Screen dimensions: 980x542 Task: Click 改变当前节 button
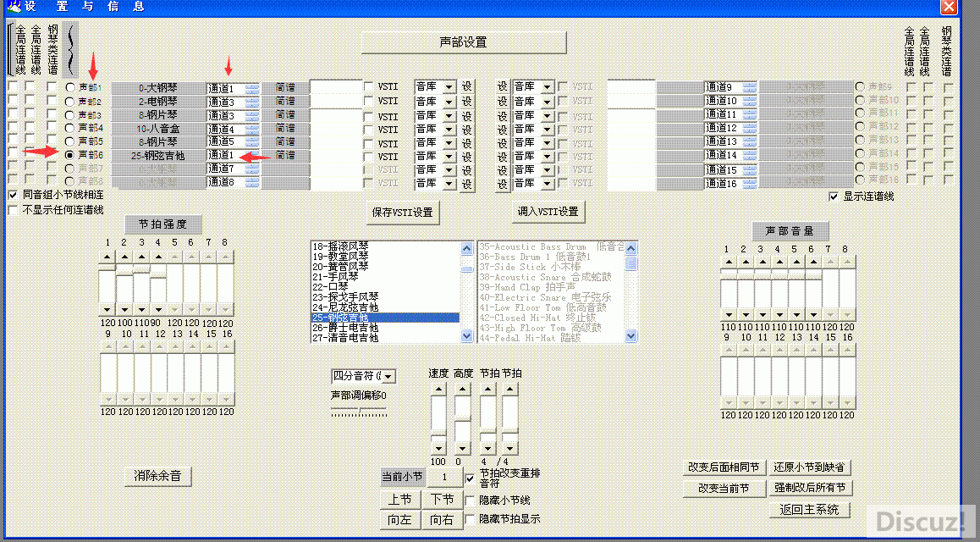[724, 489]
